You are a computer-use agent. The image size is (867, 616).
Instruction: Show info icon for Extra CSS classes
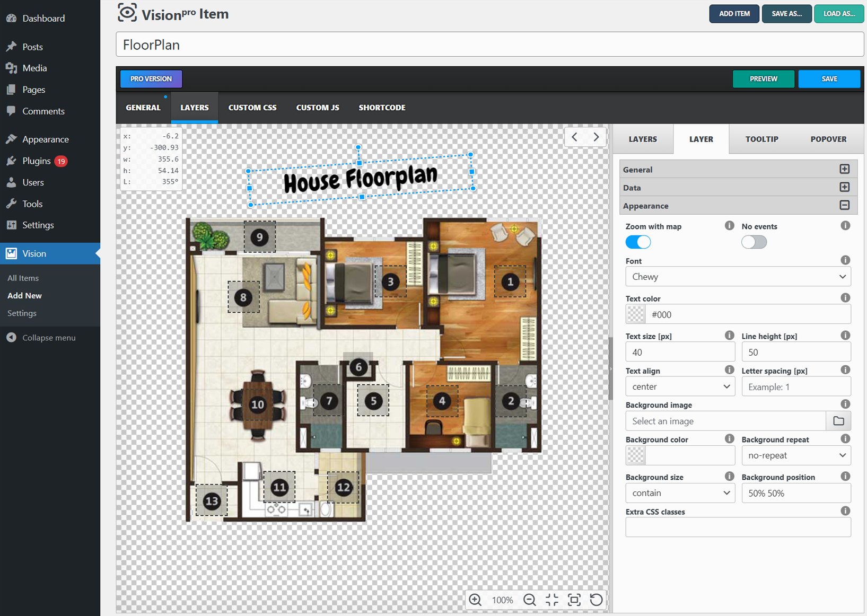[x=845, y=511]
